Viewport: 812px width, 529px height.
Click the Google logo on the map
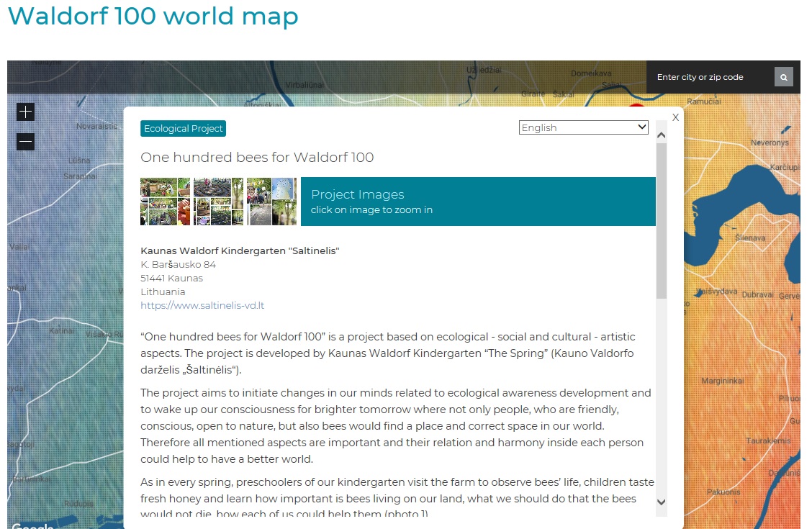(x=32, y=525)
